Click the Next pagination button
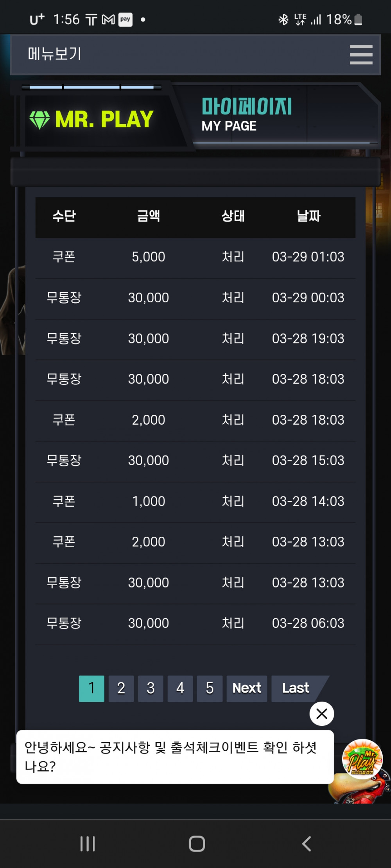Viewport: 391px width, 868px height. click(247, 688)
